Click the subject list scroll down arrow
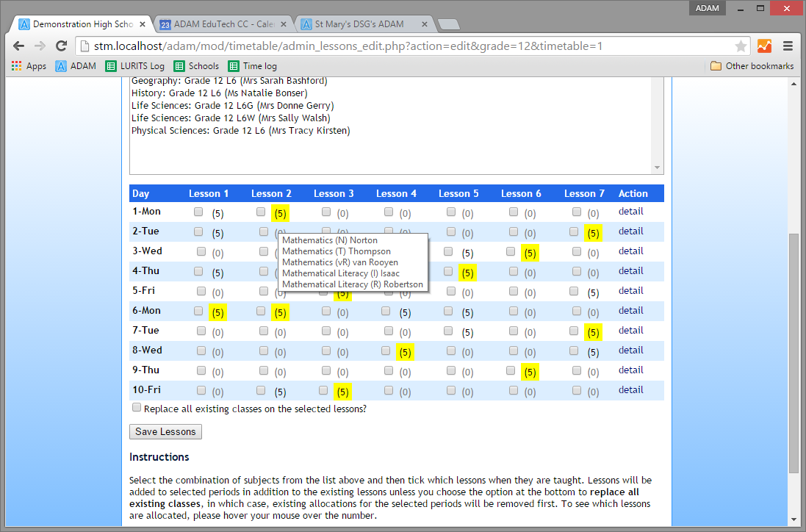 click(x=658, y=168)
